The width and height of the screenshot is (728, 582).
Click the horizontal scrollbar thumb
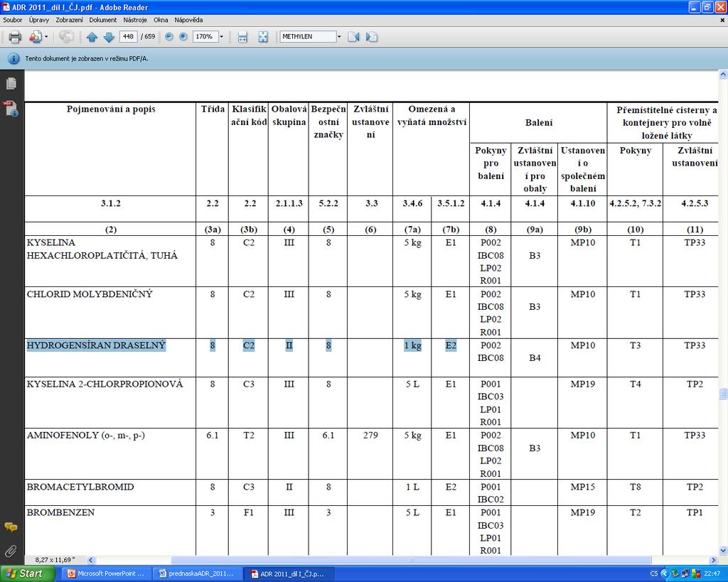[411, 560]
